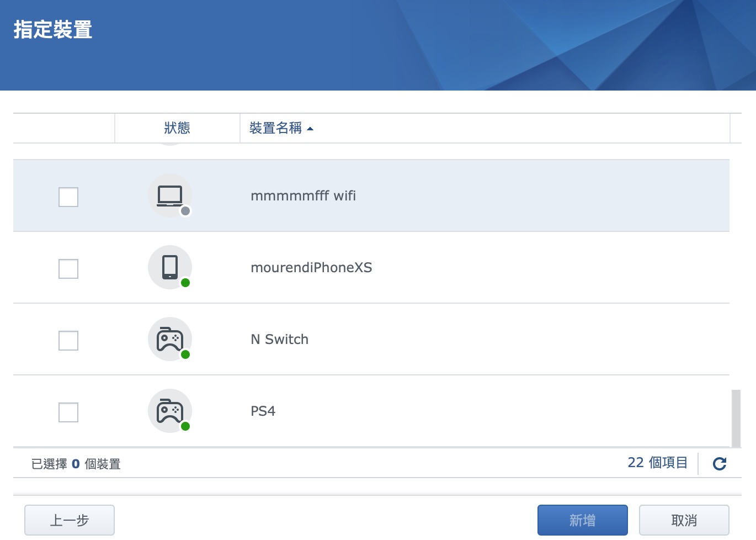Select the mourendiPhoneXS checkbox
756x540 pixels.
pos(68,269)
